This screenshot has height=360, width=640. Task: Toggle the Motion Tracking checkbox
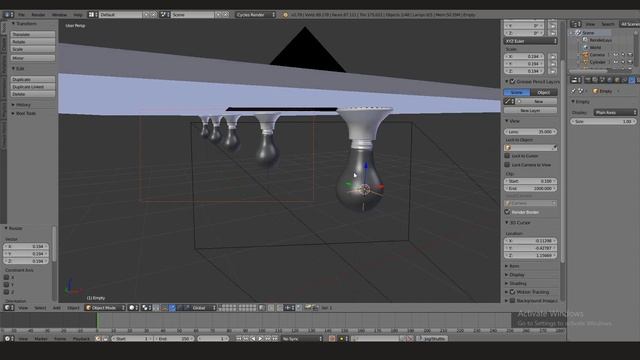pyautogui.click(x=513, y=292)
